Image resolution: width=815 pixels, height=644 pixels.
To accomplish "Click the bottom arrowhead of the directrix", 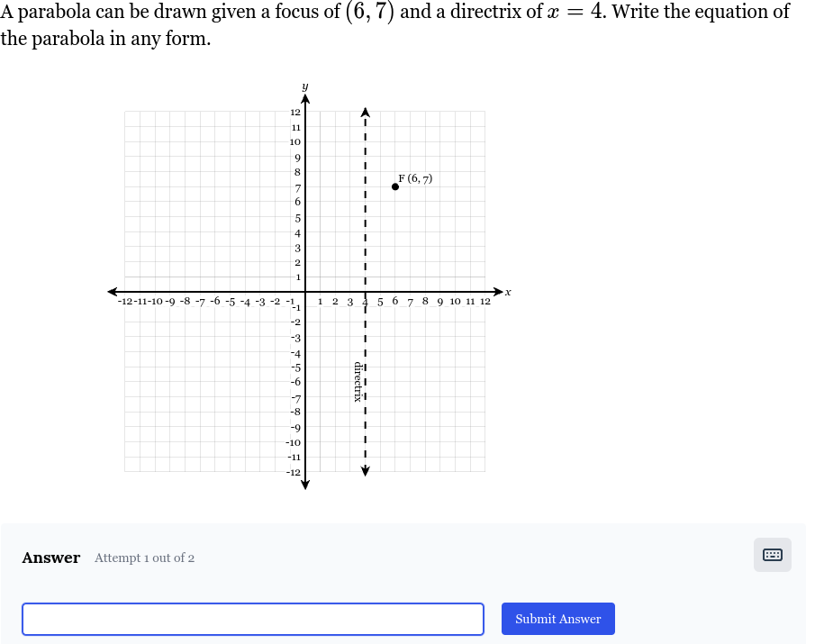I will pyautogui.click(x=366, y=471).
